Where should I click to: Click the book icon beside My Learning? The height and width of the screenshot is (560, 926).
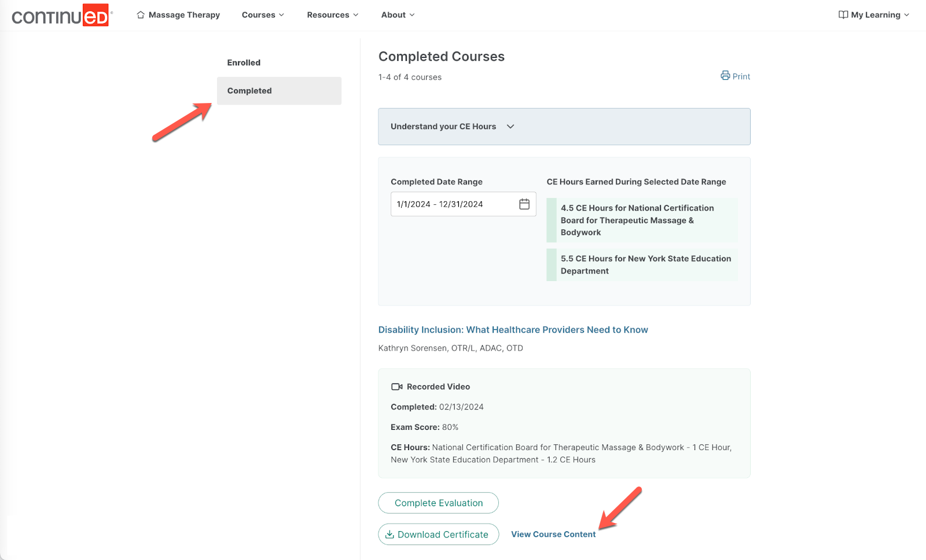tap(843, 14)
